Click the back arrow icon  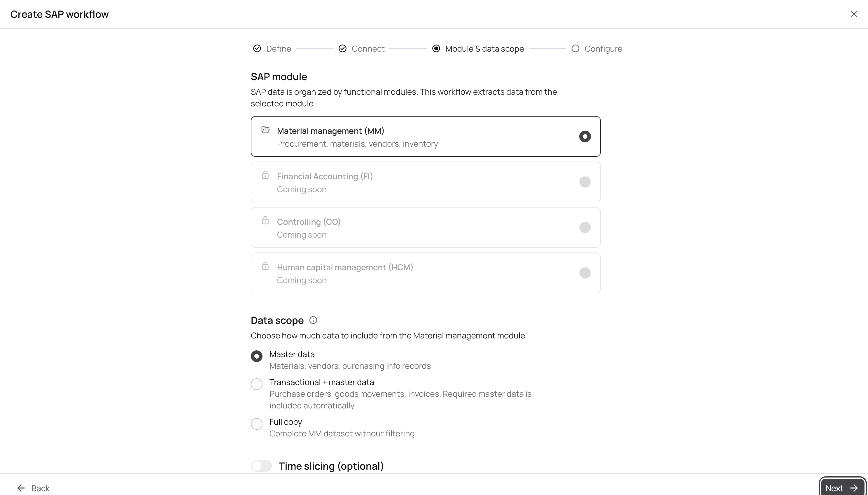pos(21,488)
